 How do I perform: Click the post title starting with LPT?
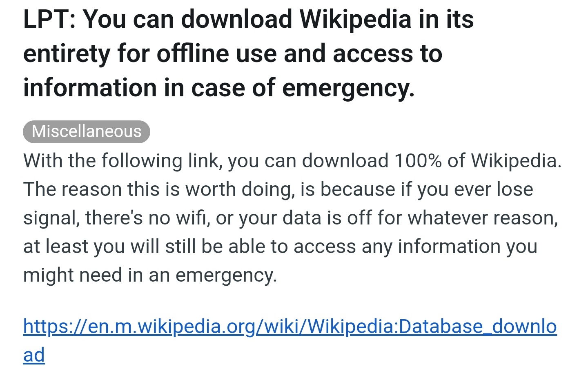[248, 53]
